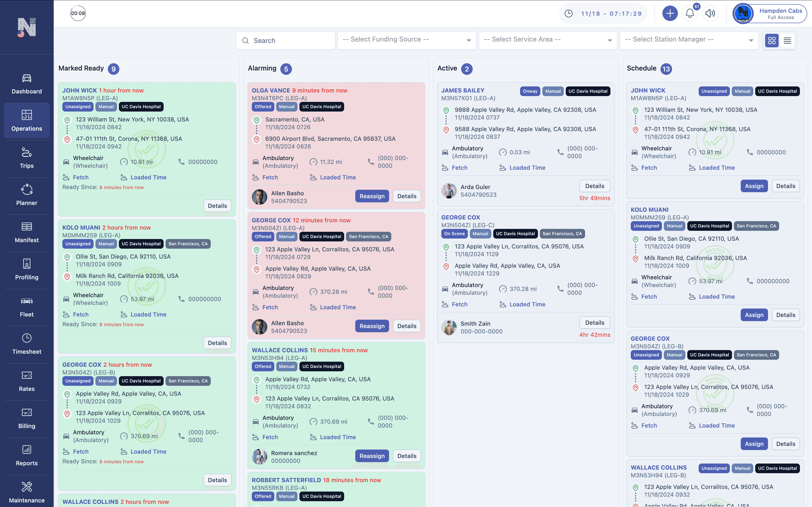Open the Trips section from the sidebar

27,158
